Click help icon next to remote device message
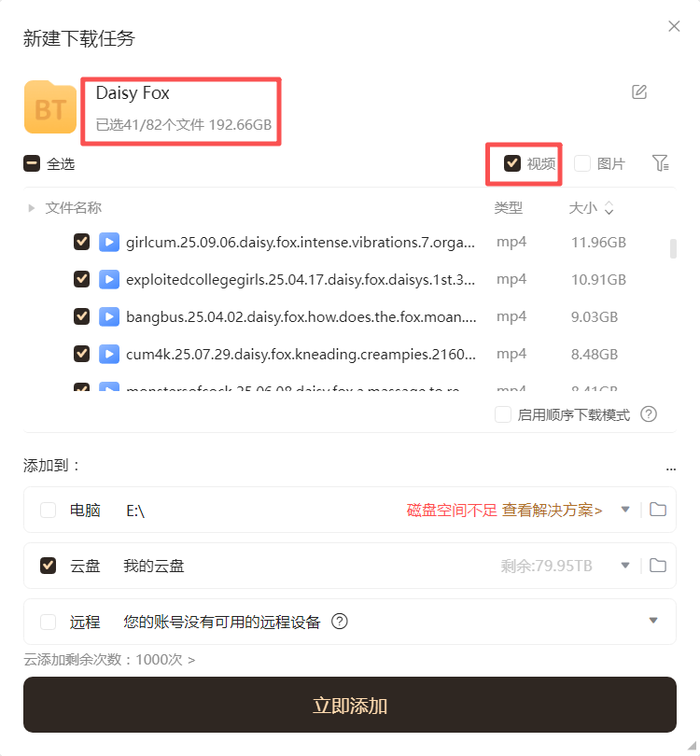The height and width of the screenshot is (756, 700). click(340, 621)
